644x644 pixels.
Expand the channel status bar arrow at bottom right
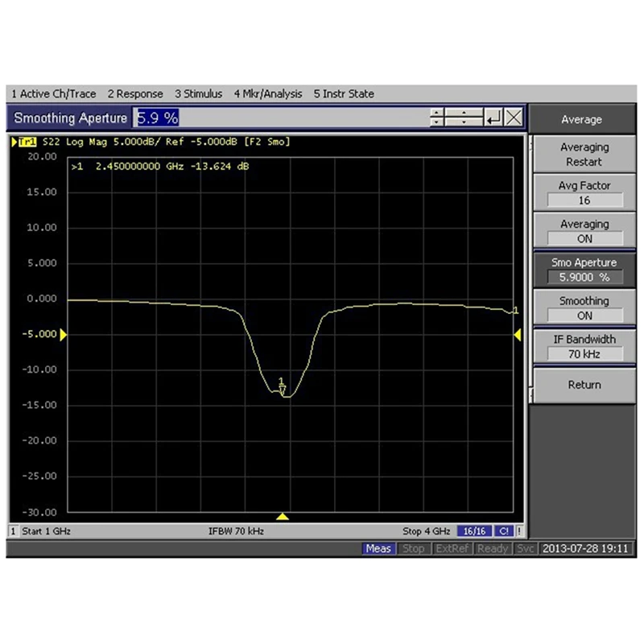tap(518, 530)
